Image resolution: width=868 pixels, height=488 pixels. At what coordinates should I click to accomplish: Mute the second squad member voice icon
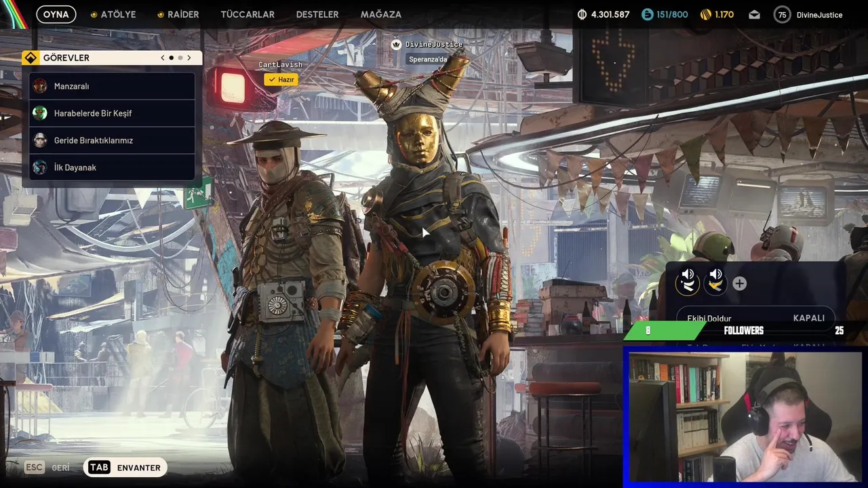(x=716, y=274)
